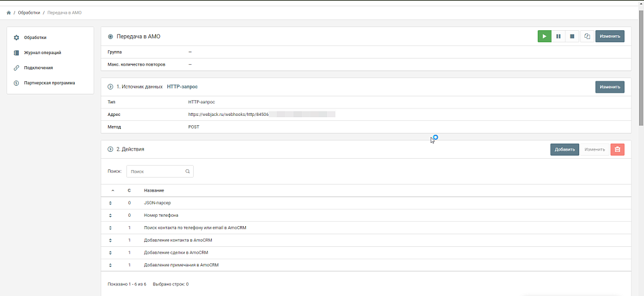The height and width of the screenshot is (296, 644).
Task: Click Обработки link in breadcrumb
Action: [29, 13]
